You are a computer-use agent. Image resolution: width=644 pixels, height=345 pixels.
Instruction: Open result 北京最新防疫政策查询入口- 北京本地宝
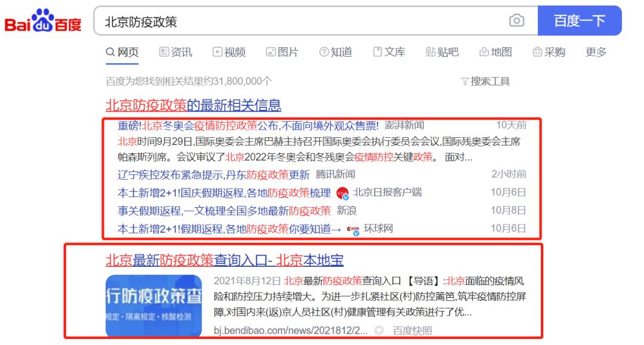click(x=225, y=260)
